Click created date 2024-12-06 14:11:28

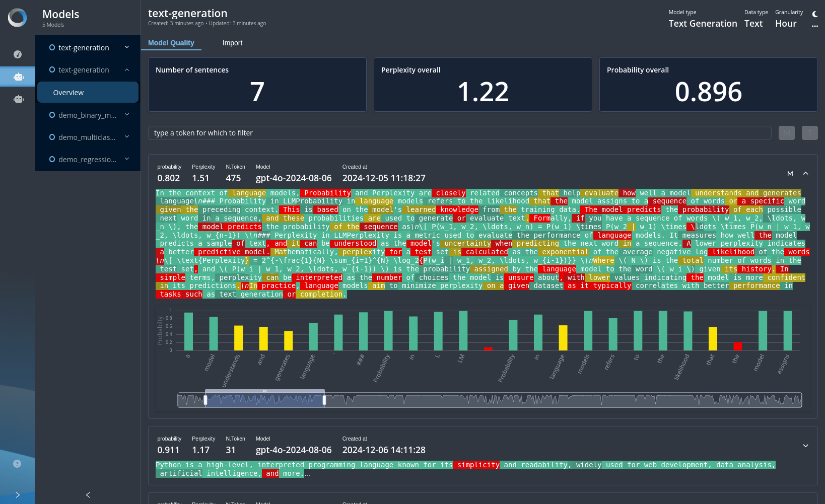point(384,450)
